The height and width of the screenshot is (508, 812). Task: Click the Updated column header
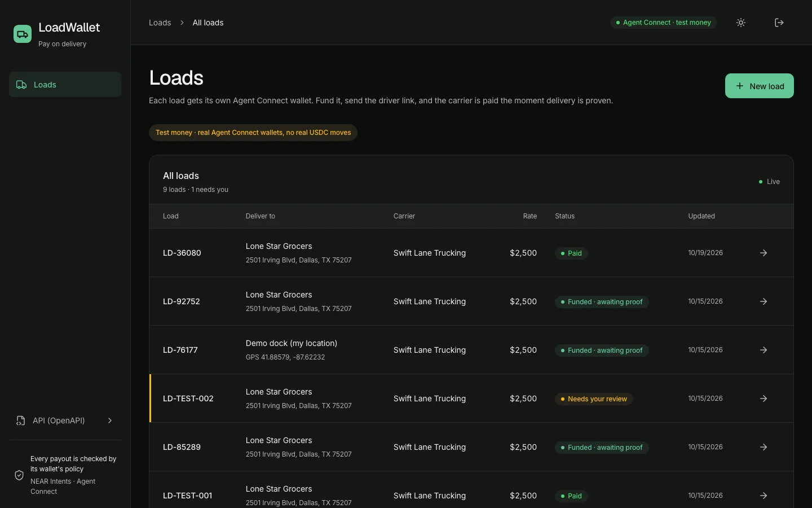tap(701, 216)
